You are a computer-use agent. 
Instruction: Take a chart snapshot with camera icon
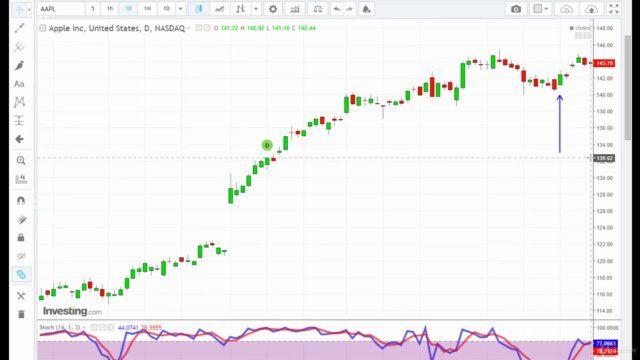coord(516,9)
